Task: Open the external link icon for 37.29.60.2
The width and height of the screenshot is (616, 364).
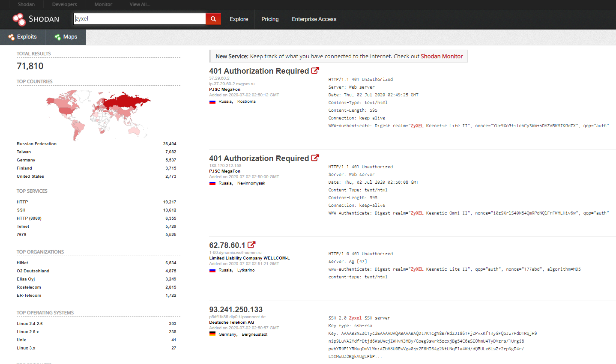Action: click(315, 71)
